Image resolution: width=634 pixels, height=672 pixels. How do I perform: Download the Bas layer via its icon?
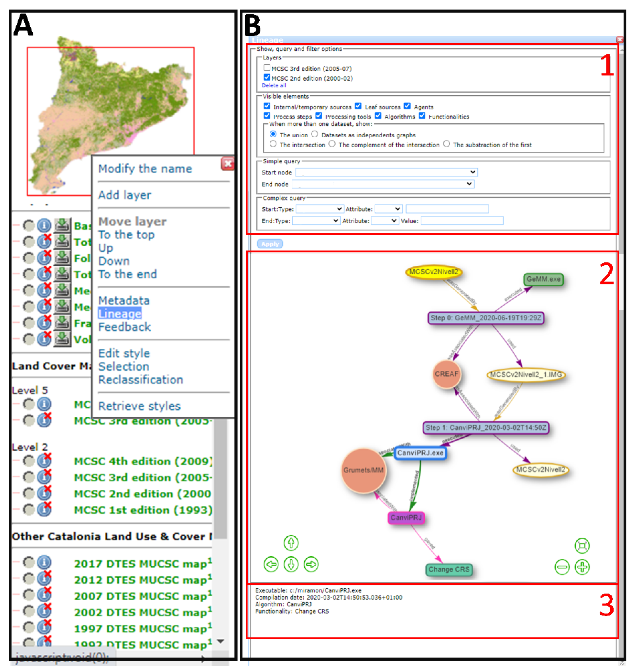(x=62, y=225)
